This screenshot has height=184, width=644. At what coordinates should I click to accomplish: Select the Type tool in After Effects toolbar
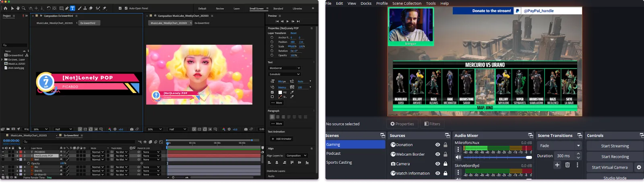click(72, 8)
